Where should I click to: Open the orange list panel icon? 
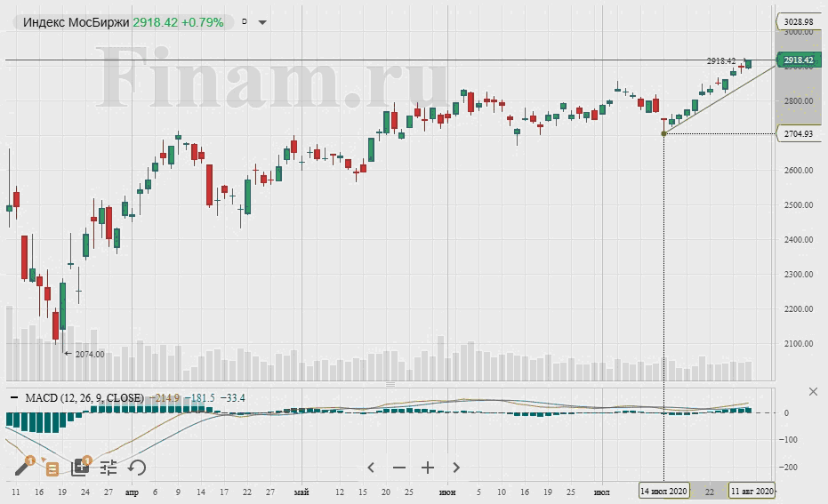(52, 468)
